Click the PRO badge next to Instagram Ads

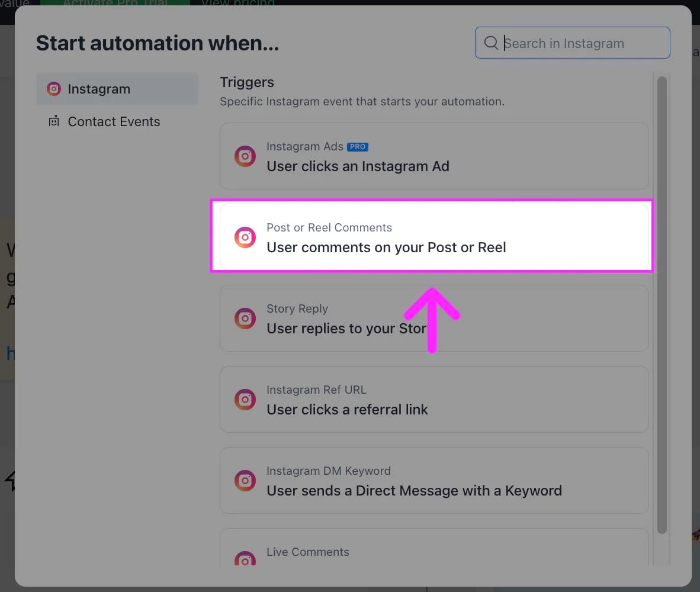pos(358,147)
